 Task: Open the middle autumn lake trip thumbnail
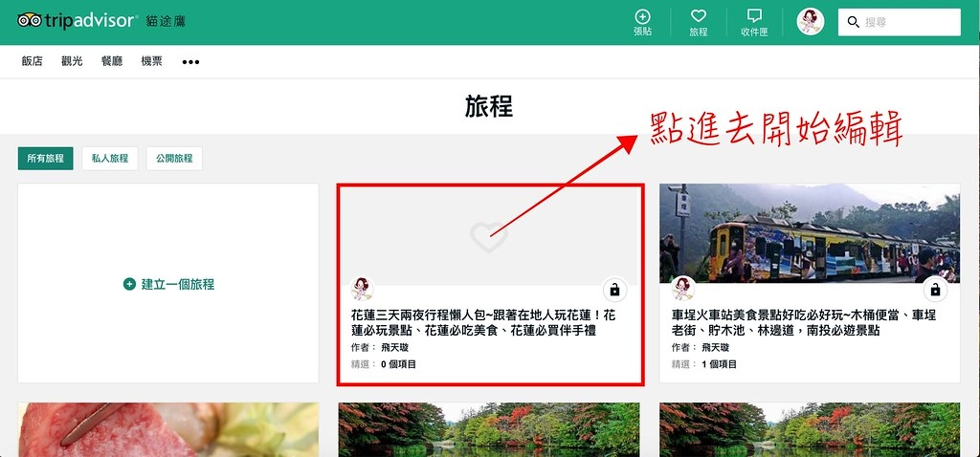point(489,429)
